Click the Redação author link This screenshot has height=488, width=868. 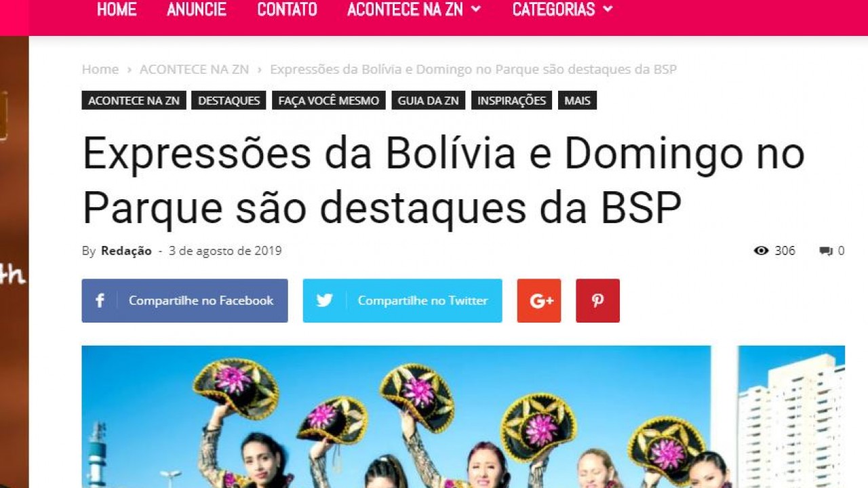pyautogui.click(x=126, y=251)
